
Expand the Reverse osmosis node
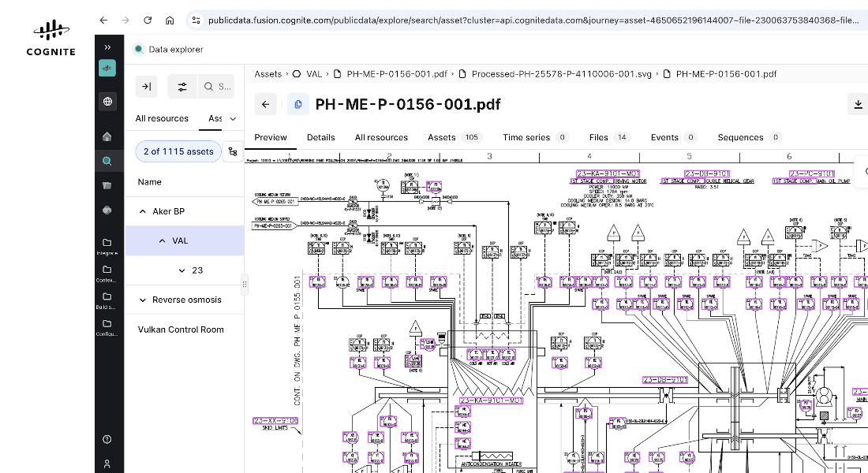pyautogui.click(x=143, y=300)
